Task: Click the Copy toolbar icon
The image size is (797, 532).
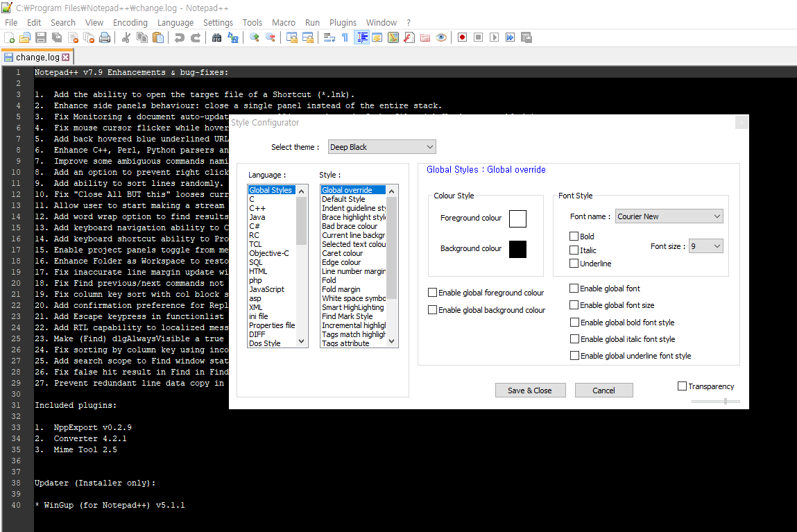Action: [x=142, y=37]
